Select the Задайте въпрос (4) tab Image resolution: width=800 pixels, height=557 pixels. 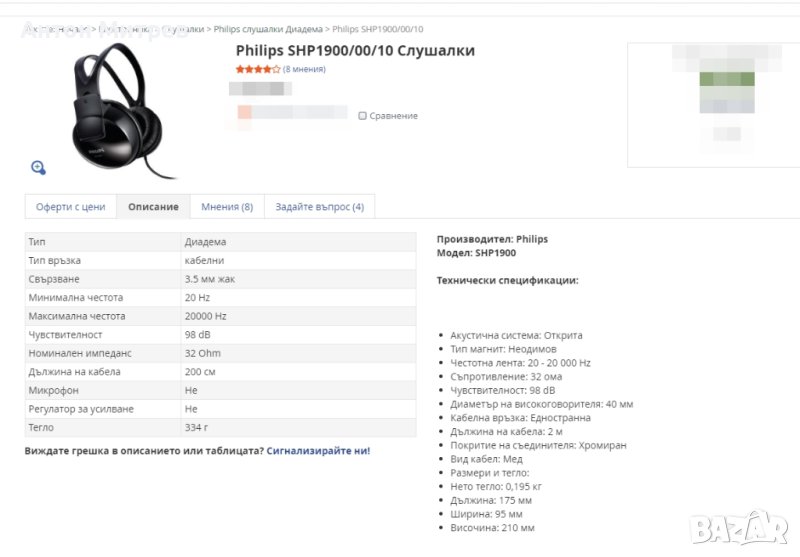[x=319, y=207]
